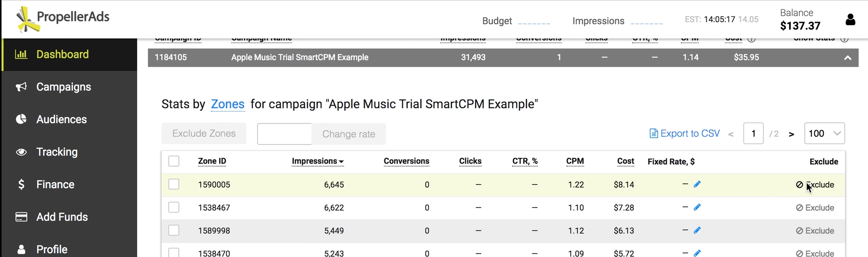This screenshot has height=257, width=868.
Task: Check the box for zone 1589998
Action: coord(174,230)
